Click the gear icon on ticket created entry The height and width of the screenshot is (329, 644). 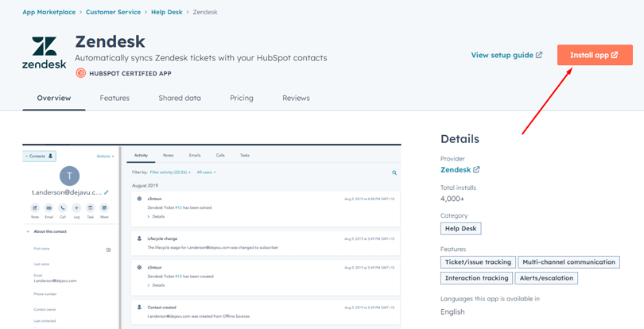[139, 267]
